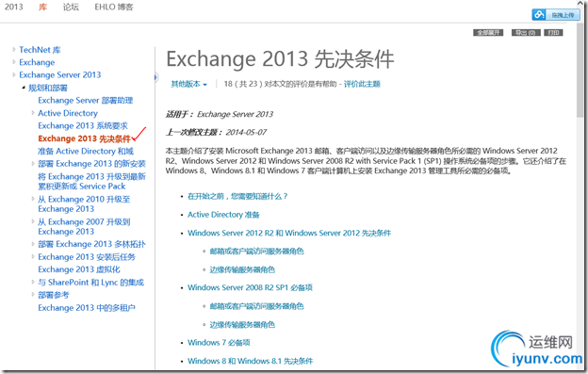
Task: Click 边缘传输服务器角色 link under Windows Server 2012
Action: pos(242,269)
